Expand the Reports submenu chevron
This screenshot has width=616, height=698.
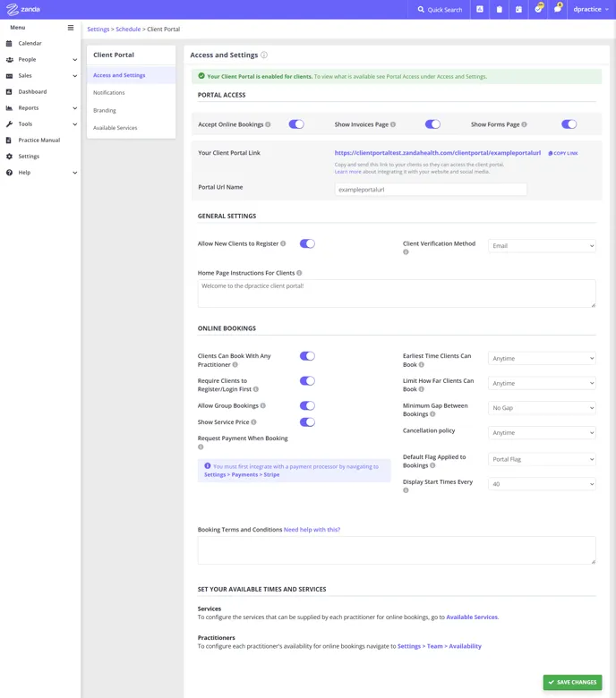(75, 107)
